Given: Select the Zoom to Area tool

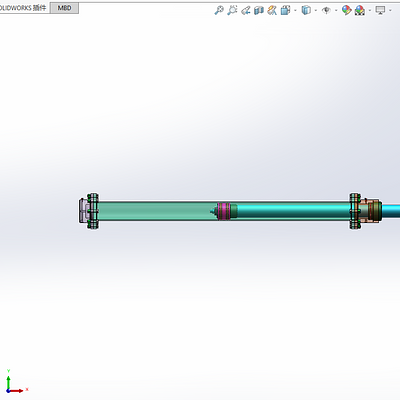Looking at the screenshot, I should coord(232,10).
